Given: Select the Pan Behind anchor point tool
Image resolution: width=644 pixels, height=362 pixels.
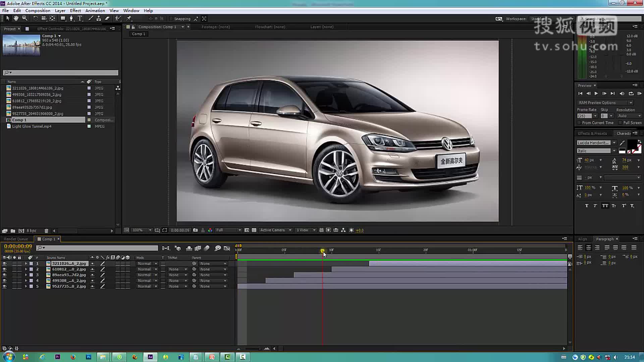Looking at the screenshot, I should (x=53, y=18).
